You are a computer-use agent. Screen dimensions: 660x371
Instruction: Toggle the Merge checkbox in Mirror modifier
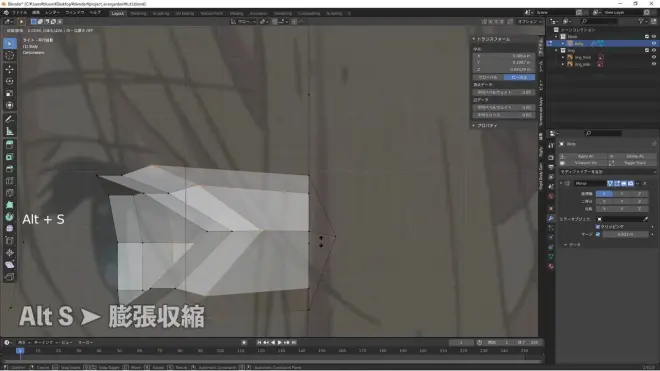(x=598, y=234)
